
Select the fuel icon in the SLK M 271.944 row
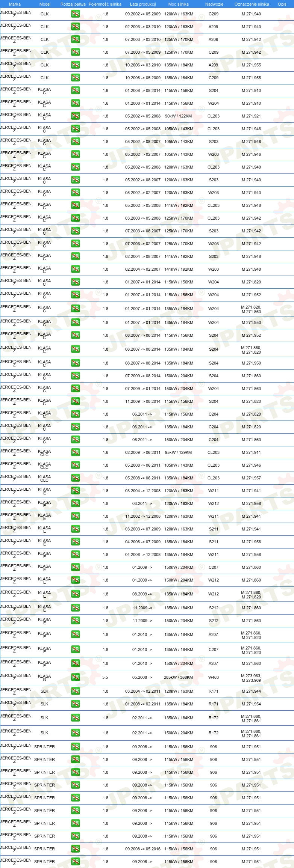[x=76, y=692]
